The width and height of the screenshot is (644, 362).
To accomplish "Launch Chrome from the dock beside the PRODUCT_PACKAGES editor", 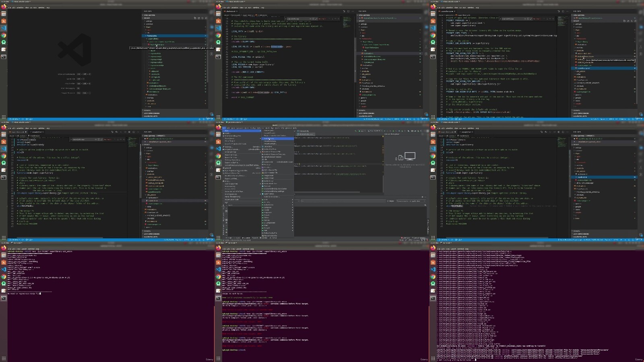I will tap(433, 35).
